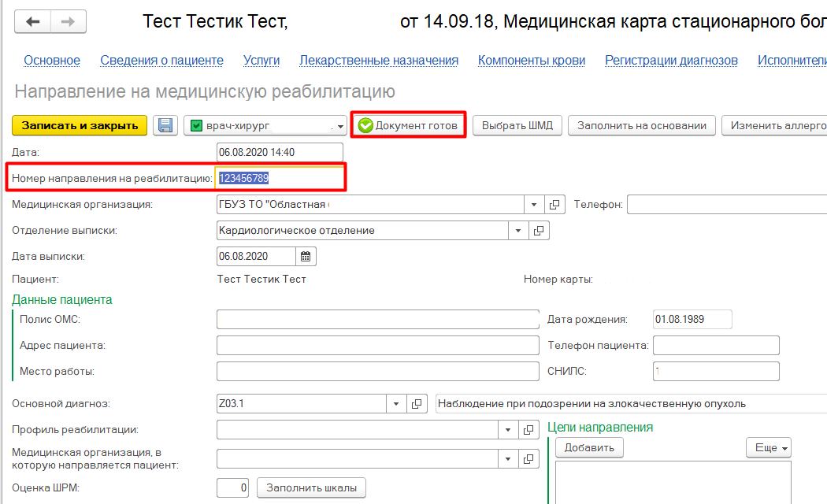This screenshot has width=827, height=504.
Task: Open the Лекарственные назначения tab
Action: coord(379,61)
